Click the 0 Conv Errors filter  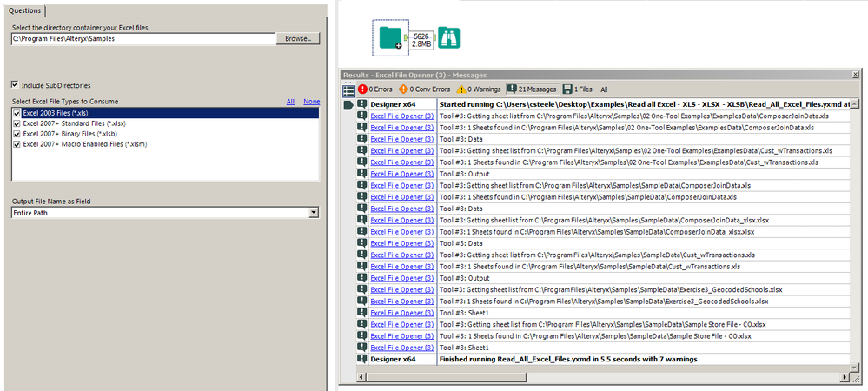click(425, 89)
